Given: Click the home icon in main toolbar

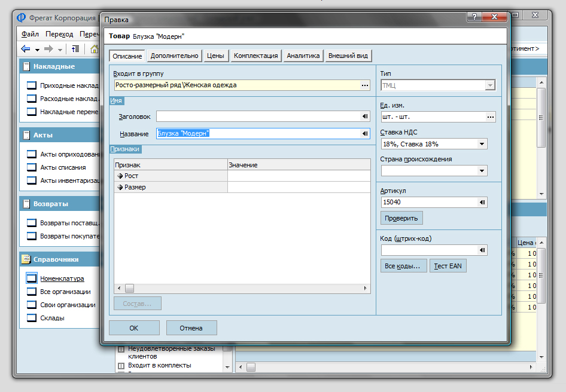Looking at the screenshot, I should [94, 49].
